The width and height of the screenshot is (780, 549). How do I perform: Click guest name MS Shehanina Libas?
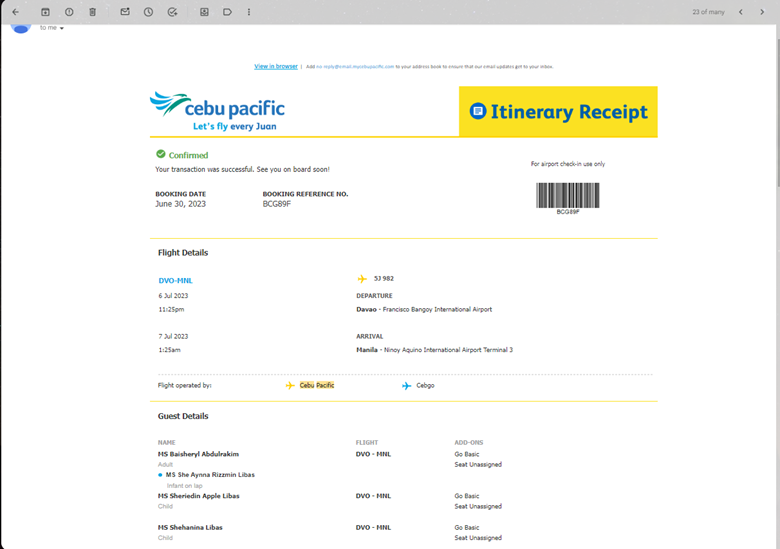pyautogui.click(x=190, y=528)
